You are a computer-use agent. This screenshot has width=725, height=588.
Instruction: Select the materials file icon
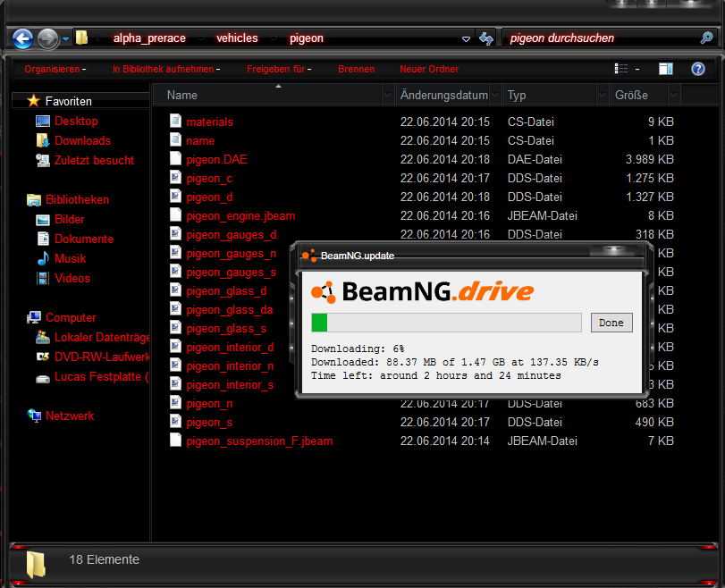pyautogui.click(x=175, y=122)
